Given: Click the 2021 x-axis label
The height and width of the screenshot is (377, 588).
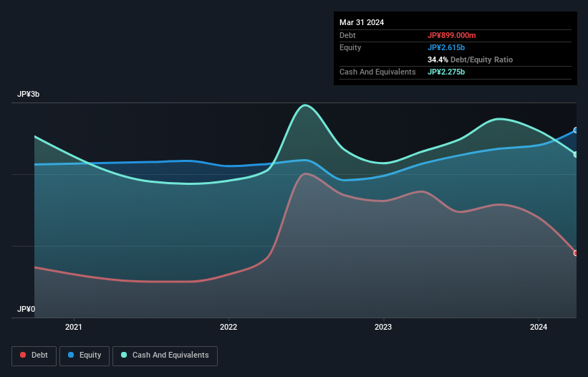Looking at the screenshot, I should 74,327.
